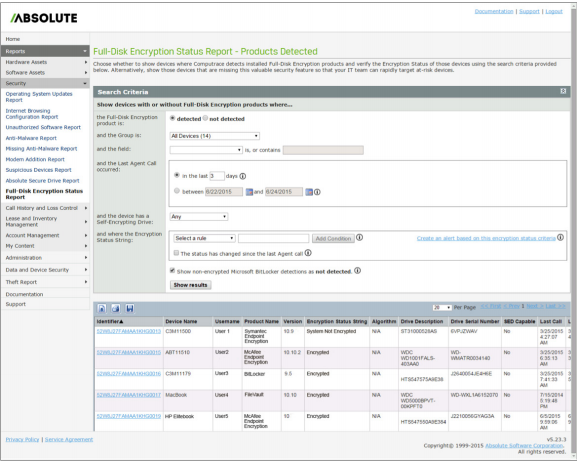The height and width of the screenshot is (462, 577).
Task: Open the Reports sidebar menu
Action: point(45,51)
